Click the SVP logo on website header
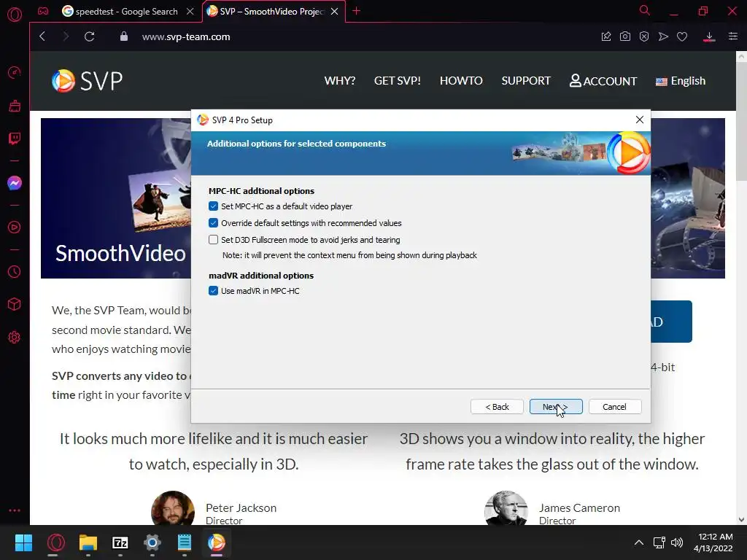Viewport: 747px width, 560px height. (88, 80)
